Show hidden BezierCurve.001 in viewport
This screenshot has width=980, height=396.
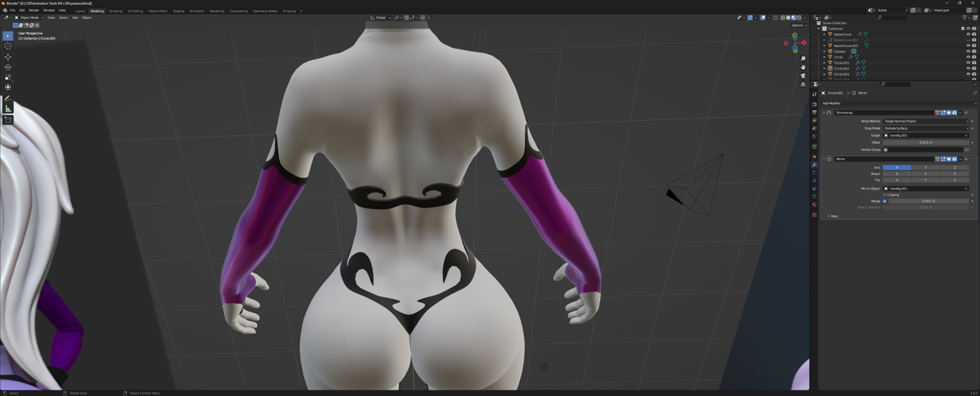click(x=968, y=40)
